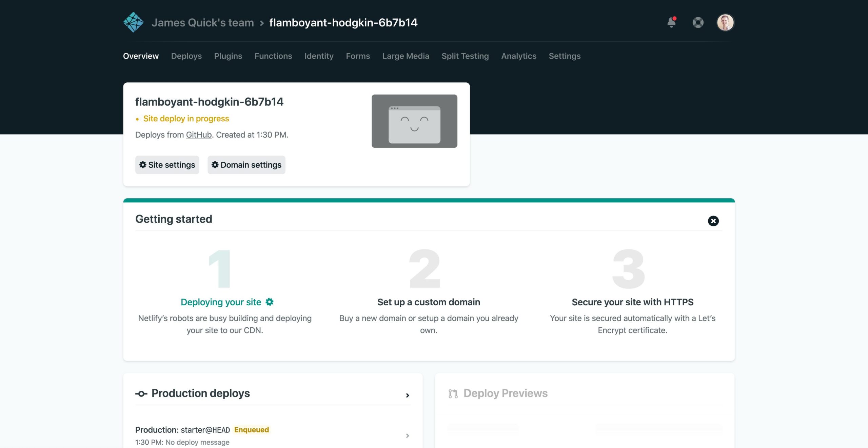The image size is (868, 448).
Task: Open the Settings tab
Action: [565, 56]
